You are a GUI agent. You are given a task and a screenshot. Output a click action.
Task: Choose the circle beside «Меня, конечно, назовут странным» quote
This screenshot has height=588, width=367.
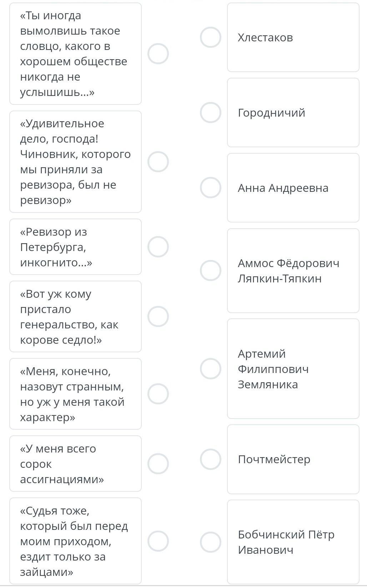[158, 394]
